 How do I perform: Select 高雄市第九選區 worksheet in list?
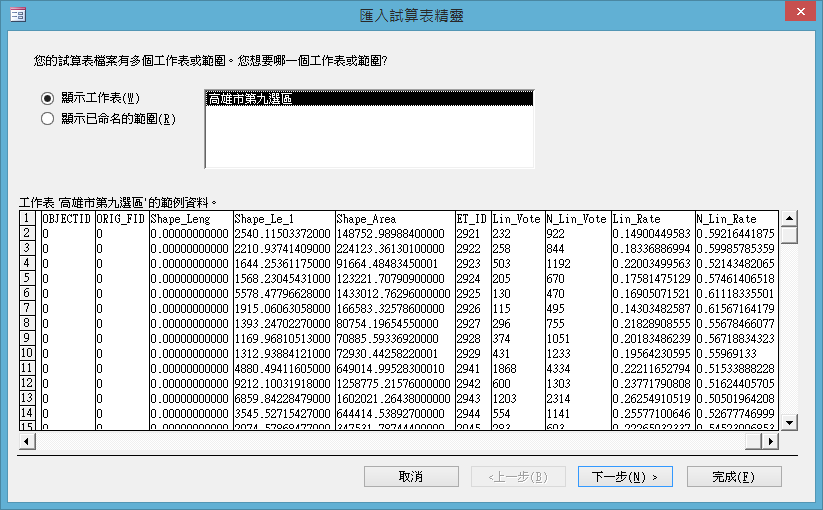(x=368, y=99)
